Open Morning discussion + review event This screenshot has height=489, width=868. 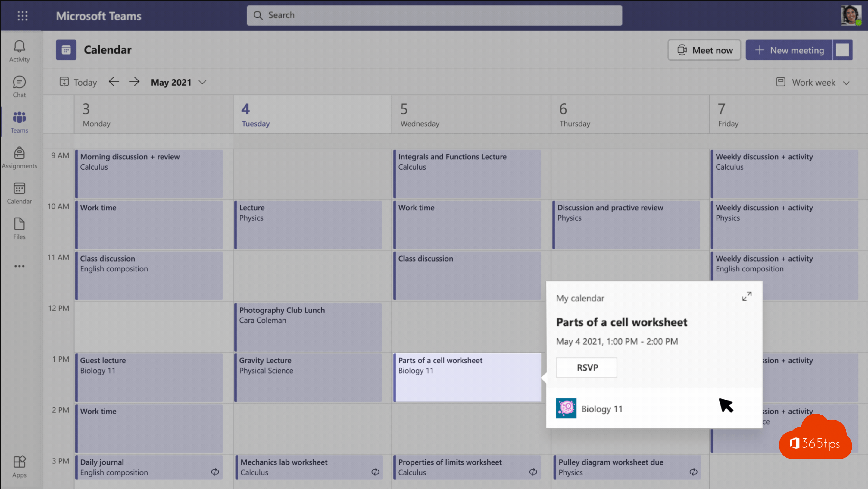[x=149, y=174]
